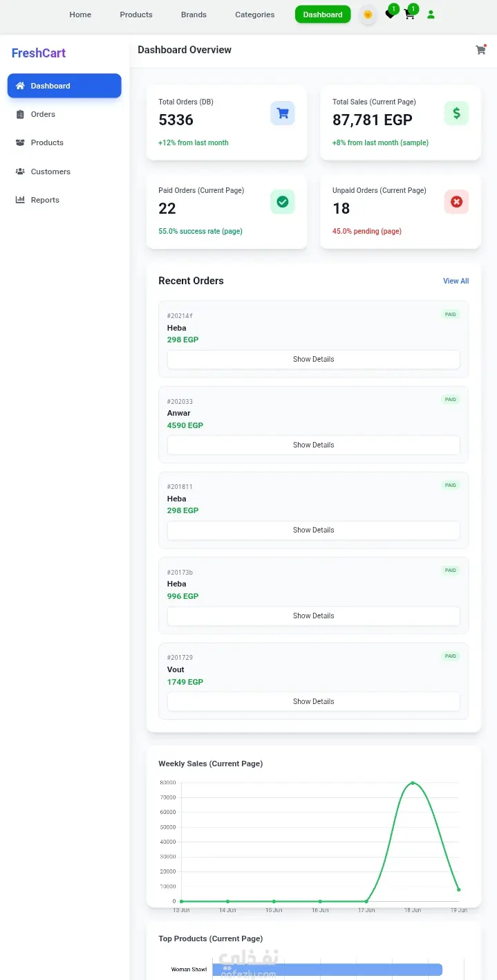This screenshot has height=980, width=497.
Task: Open Categories in top navigation
Action: pos(254,15)
